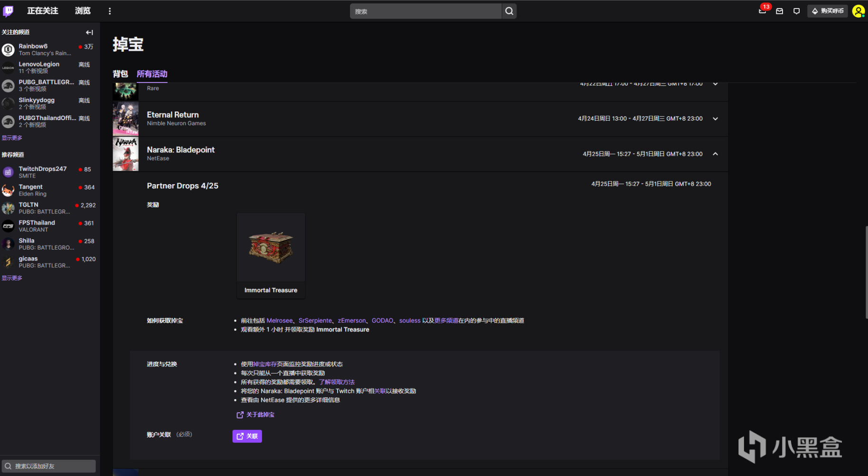Screen dimensions: 868x476
Task: Select the Immortal Treasure reward card
Action: (x=271, y=255)
